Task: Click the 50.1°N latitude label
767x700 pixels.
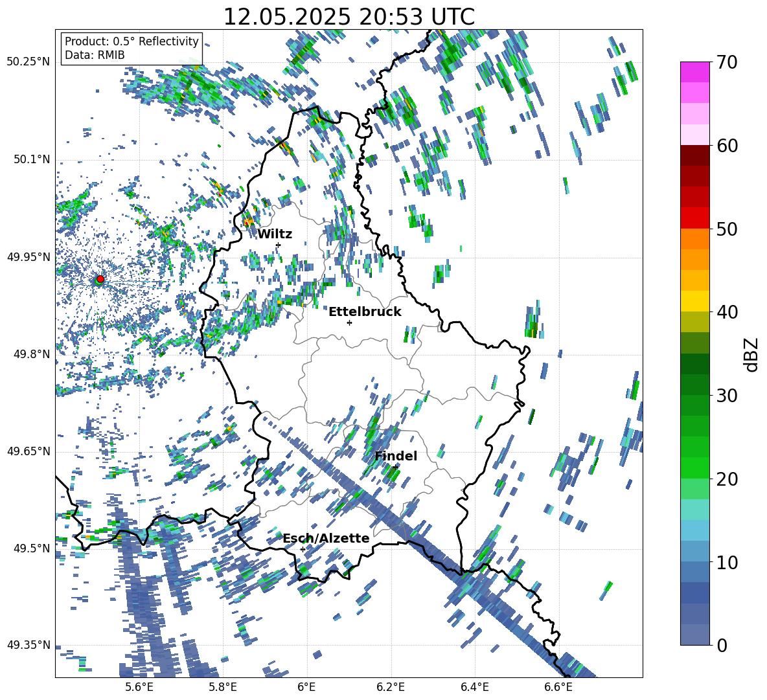Action: point(31,159)
